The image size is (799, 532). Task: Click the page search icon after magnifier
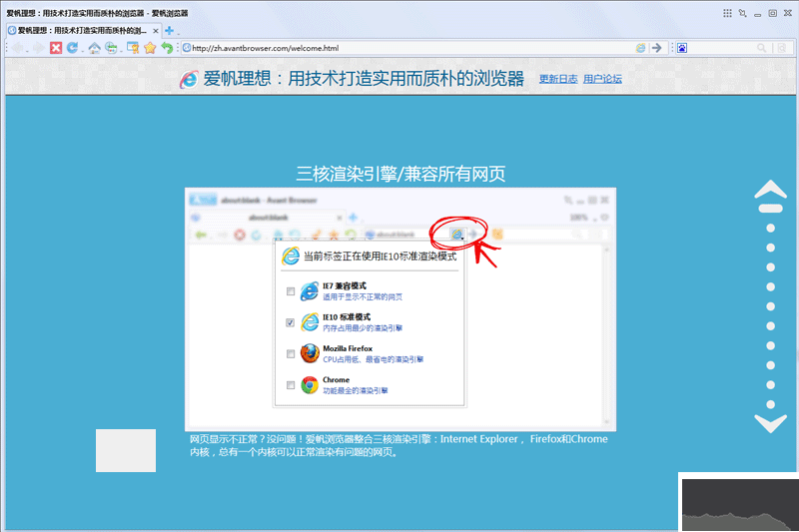782,48
